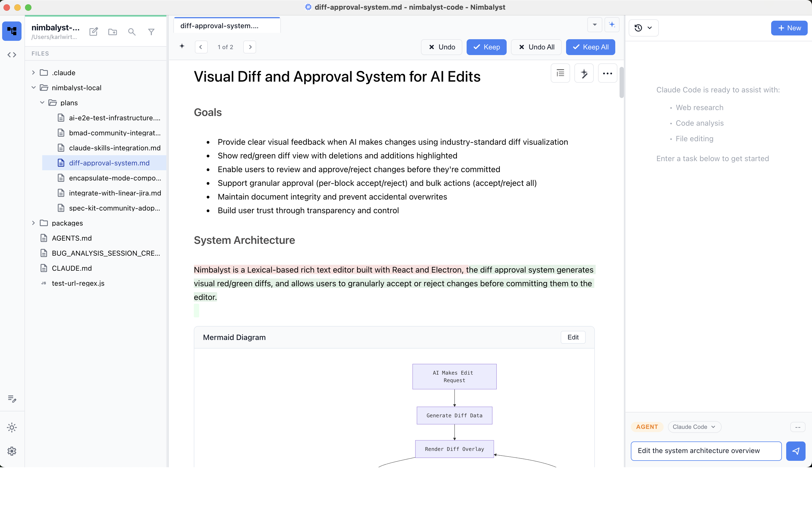Click the new file pencil icon

tap(94, 32)
